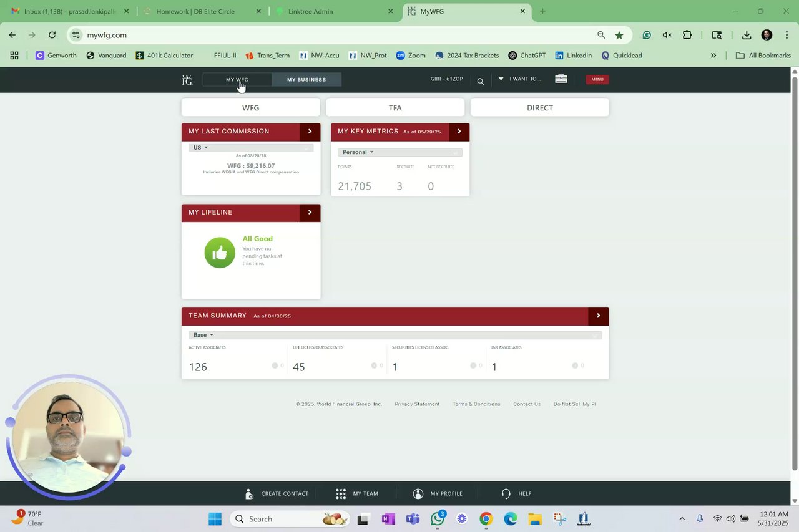The height and width of the screenshot is (532, 799).
Task: Open Chrome apps grid in bookmarks bar
Action: pyautogui.click(x=14, y=56)
